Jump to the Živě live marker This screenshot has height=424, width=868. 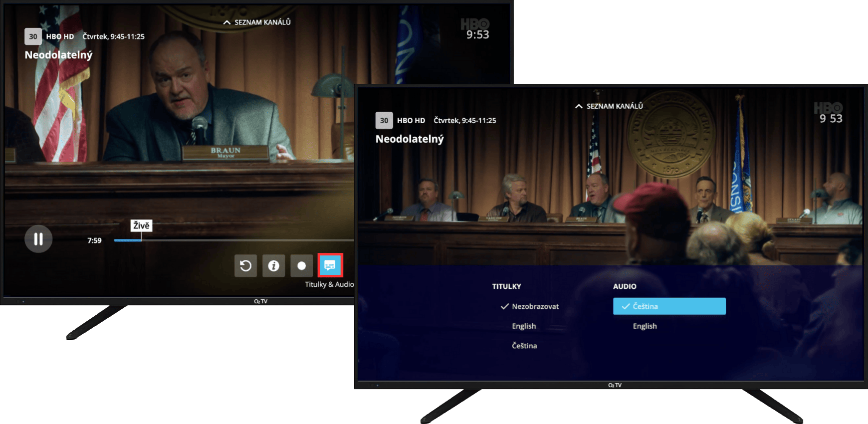point(141,226)
